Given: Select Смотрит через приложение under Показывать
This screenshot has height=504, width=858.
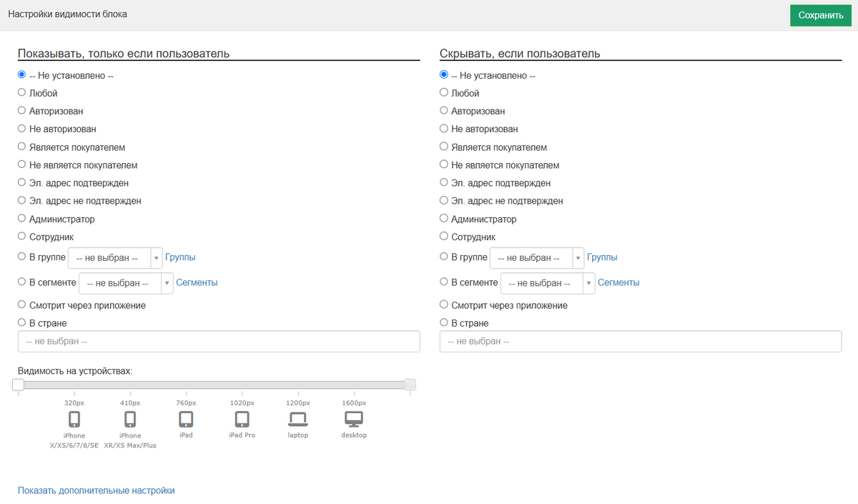Looking at the screenshot, I should [21, 305].
